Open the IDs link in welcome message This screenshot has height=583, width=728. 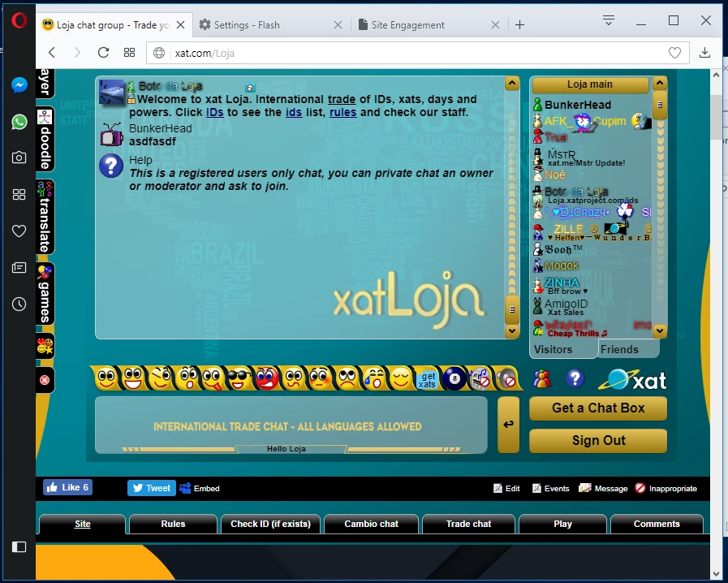pyautogui.click(x=214, y=112)
